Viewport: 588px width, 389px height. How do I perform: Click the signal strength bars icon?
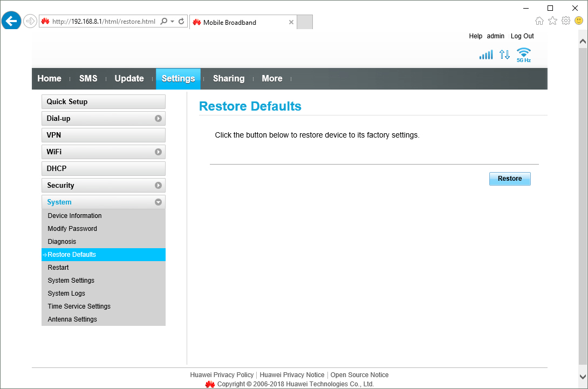tap(486, 54)
